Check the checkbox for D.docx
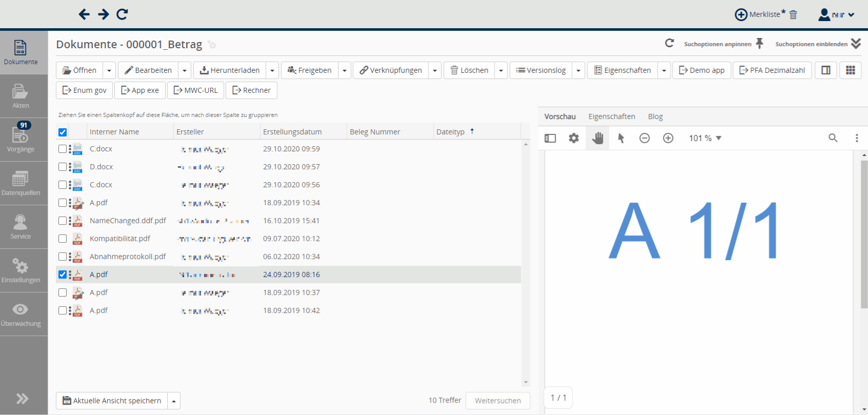This screenshot has height=415, width=868. [x=63, y=167]
